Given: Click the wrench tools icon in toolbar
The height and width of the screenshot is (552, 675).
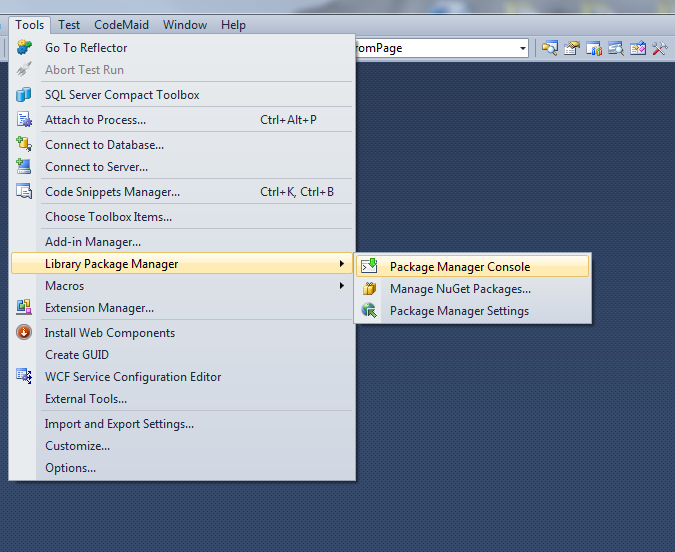Looking at the screenshot, I should pos(660,48).
